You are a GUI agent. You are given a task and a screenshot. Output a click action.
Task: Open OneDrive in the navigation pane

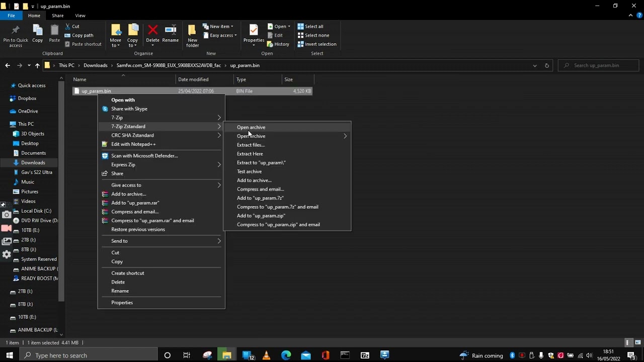28,111
